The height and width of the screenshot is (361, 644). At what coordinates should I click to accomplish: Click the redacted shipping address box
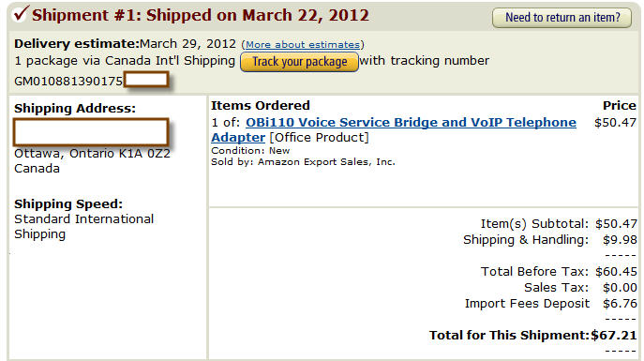(91, 132)
